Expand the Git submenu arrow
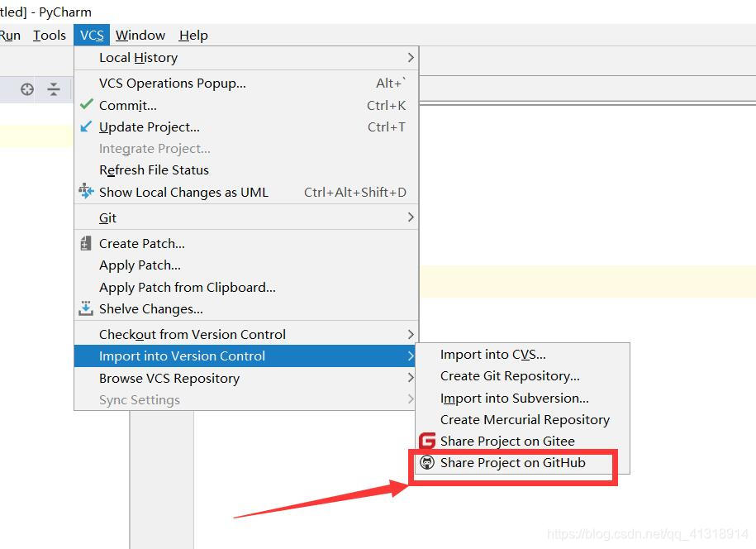The width and height of the screenshot is (756, 549). (411, 217)
